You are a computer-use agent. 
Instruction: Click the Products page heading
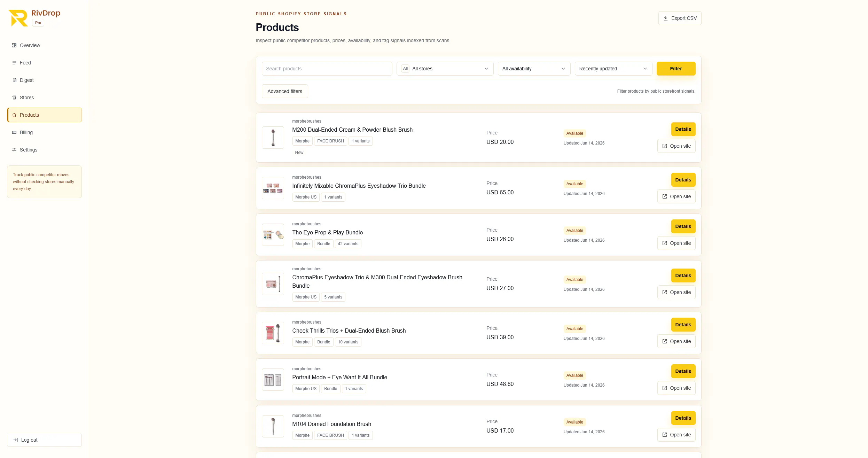click(x=277, y=28)
